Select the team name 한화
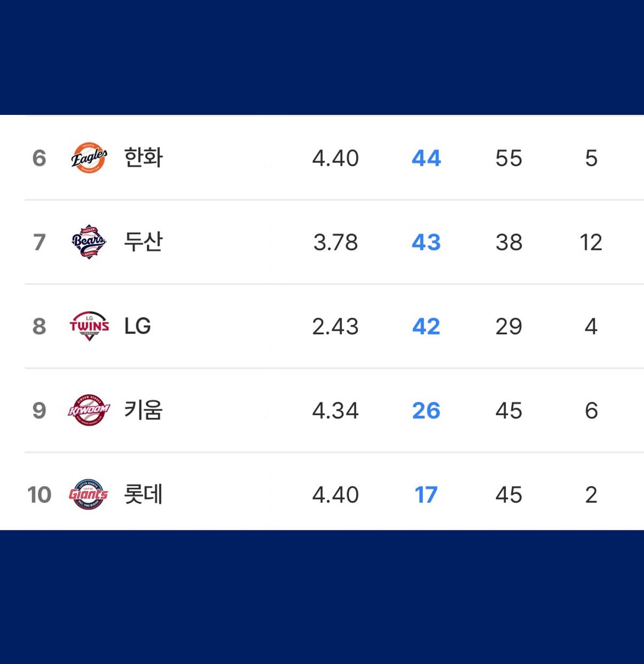The width and height of the screenshot is (644, 664). [x=142, y=157]
